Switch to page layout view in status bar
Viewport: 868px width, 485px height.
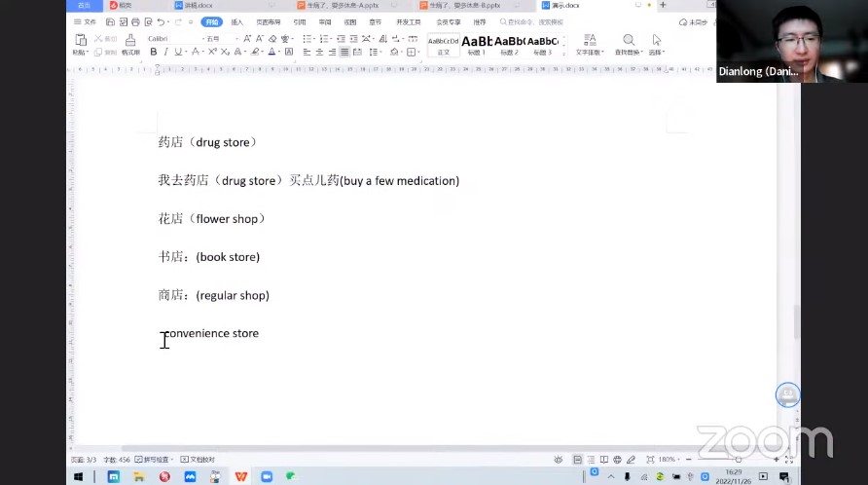577,460
